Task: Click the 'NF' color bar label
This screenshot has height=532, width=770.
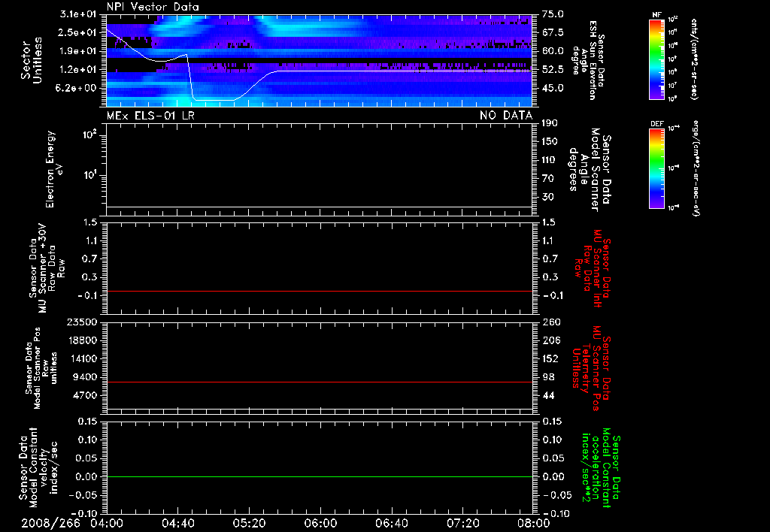Action: point(656,15)
